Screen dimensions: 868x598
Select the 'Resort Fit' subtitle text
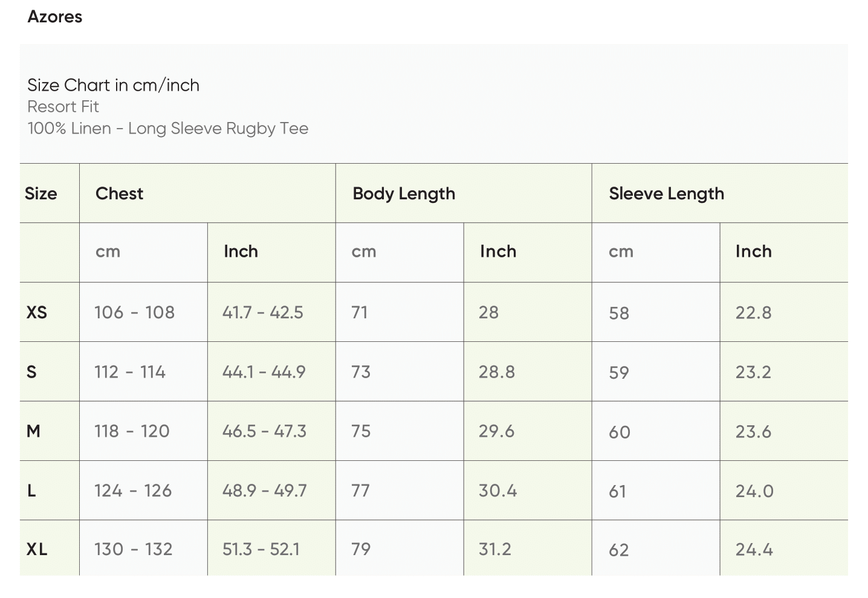coord(63,107)
